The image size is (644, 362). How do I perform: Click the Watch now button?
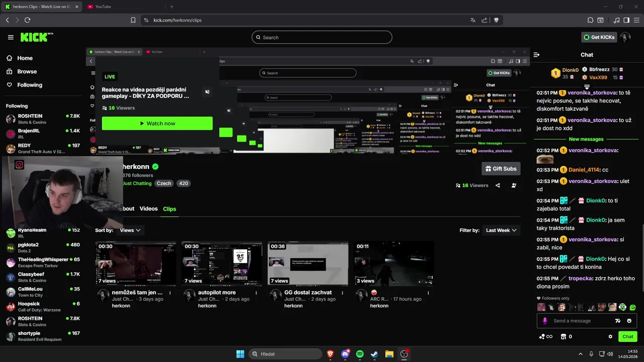pos(157,123)
